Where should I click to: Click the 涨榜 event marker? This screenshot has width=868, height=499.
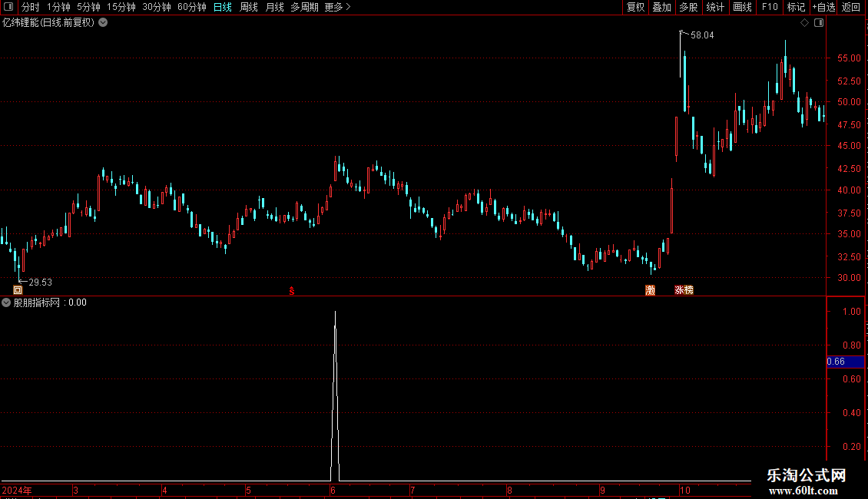[x=684, y=290]
